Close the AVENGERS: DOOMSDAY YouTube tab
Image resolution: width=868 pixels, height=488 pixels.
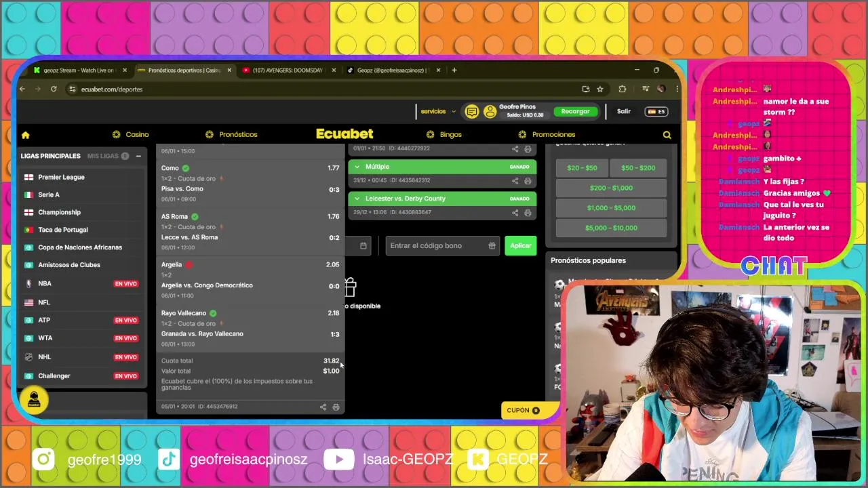tap(334, 70)
